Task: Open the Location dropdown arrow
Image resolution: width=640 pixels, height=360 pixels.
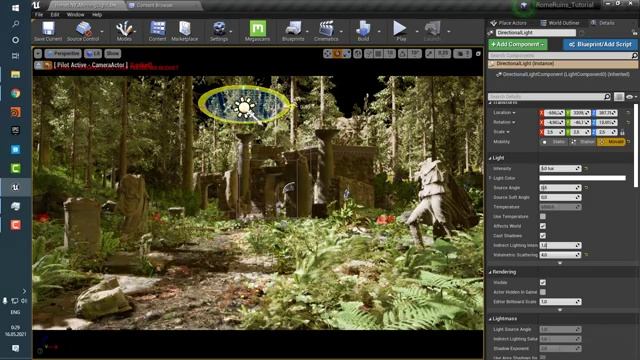Action: [514, 113]
